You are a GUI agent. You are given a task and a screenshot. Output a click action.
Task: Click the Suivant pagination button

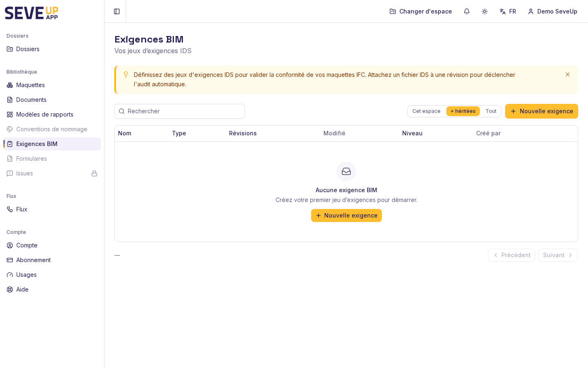coord(558,255)
